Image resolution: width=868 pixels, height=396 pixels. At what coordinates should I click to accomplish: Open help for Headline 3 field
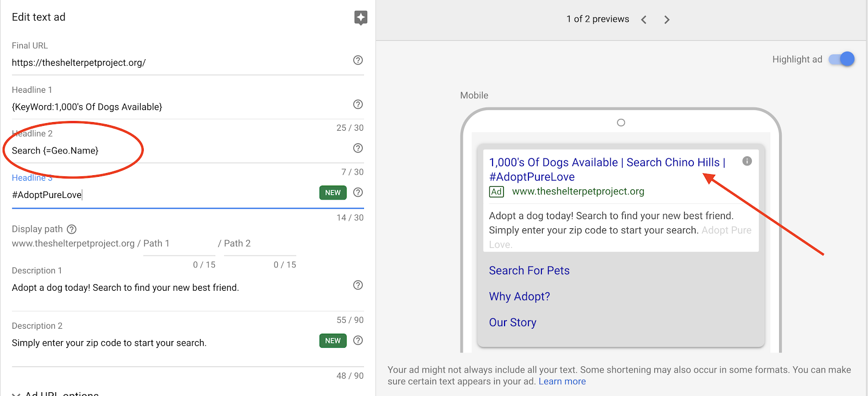358,192
